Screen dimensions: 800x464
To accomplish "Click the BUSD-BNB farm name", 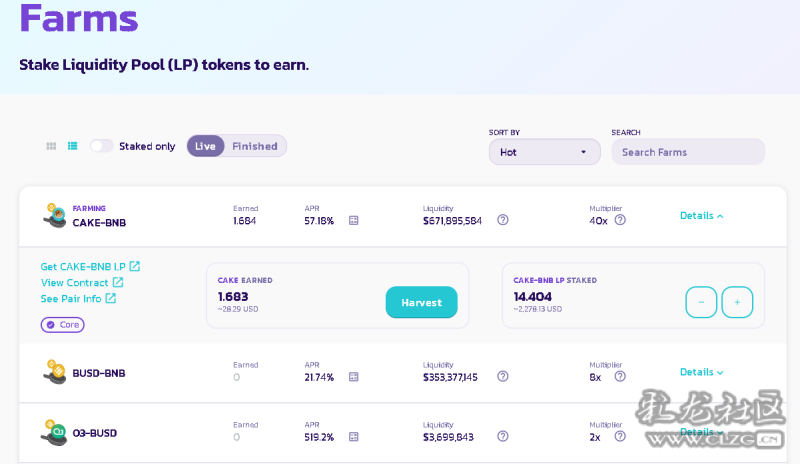I will coord(98,373).
